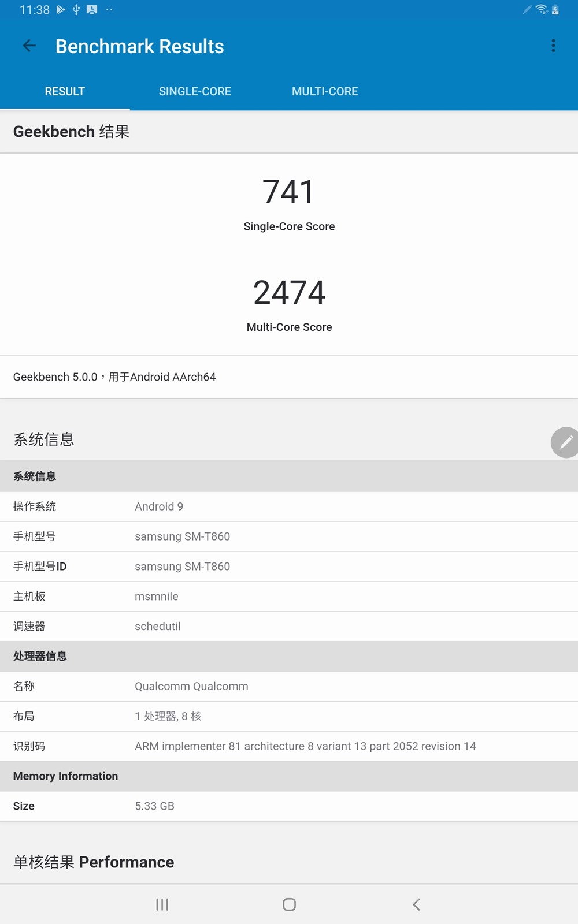The width and height of the screenshot is (578, 924).
Task: Open the three-dot overflow menu
Action: tap(553, 46)
